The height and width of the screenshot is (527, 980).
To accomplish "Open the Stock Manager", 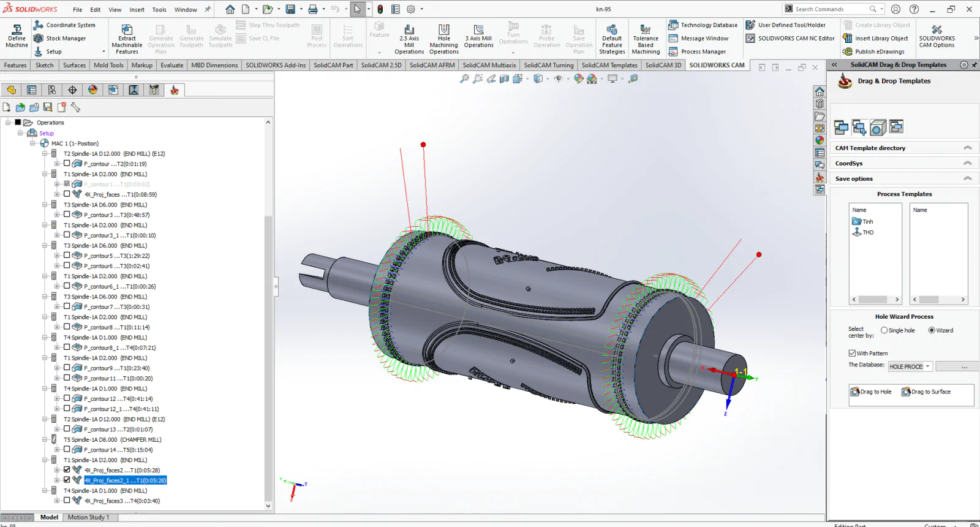I will [x=59, y=38].
